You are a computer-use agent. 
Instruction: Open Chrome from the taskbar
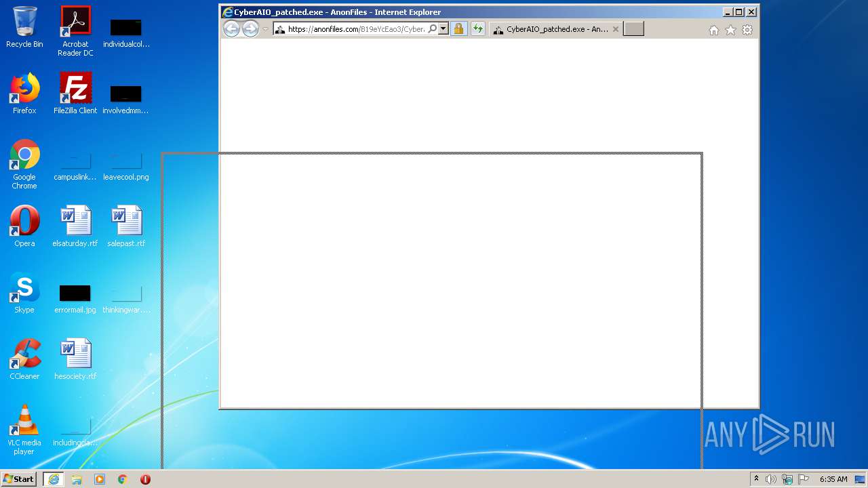pos(123,479)
